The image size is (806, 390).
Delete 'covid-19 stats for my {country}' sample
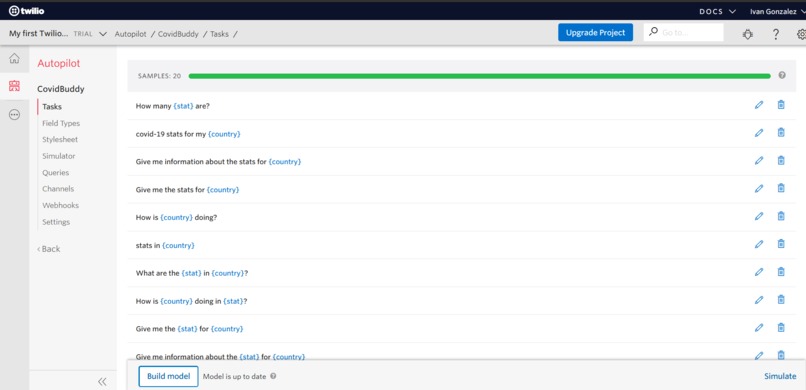coord(781,133)
